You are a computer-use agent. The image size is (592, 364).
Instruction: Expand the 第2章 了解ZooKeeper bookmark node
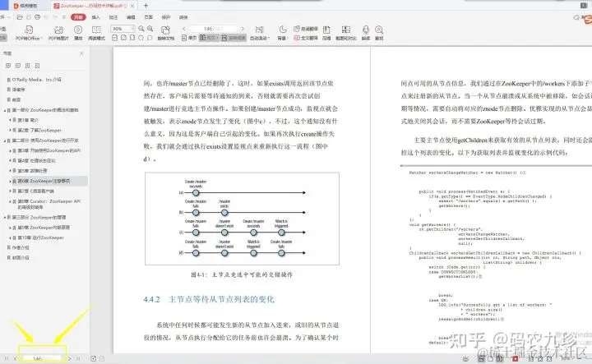pyautogui.click(x=10, y=130)
